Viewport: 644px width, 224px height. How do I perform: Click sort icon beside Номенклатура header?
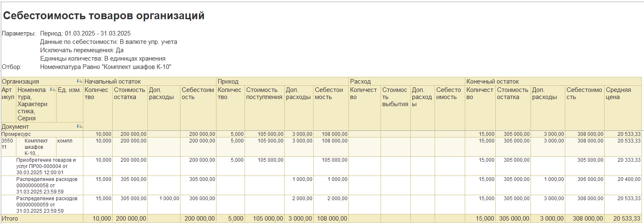tap(53, 89)
